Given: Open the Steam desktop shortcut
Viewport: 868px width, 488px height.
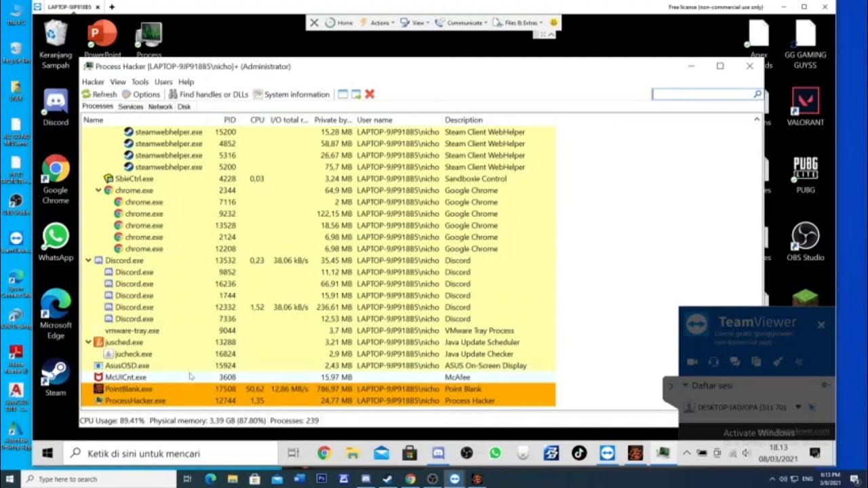Looking at the screenshot, I should click(x=56, y=378).
